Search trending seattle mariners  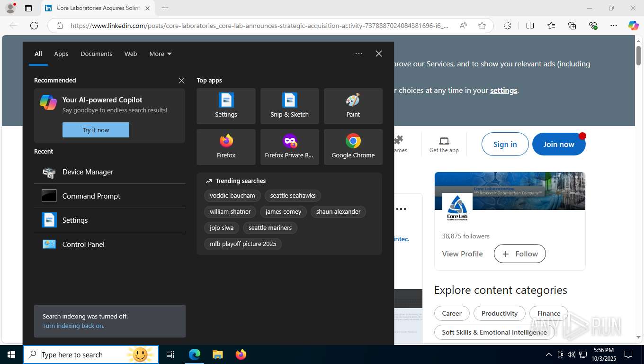point(270,227)
